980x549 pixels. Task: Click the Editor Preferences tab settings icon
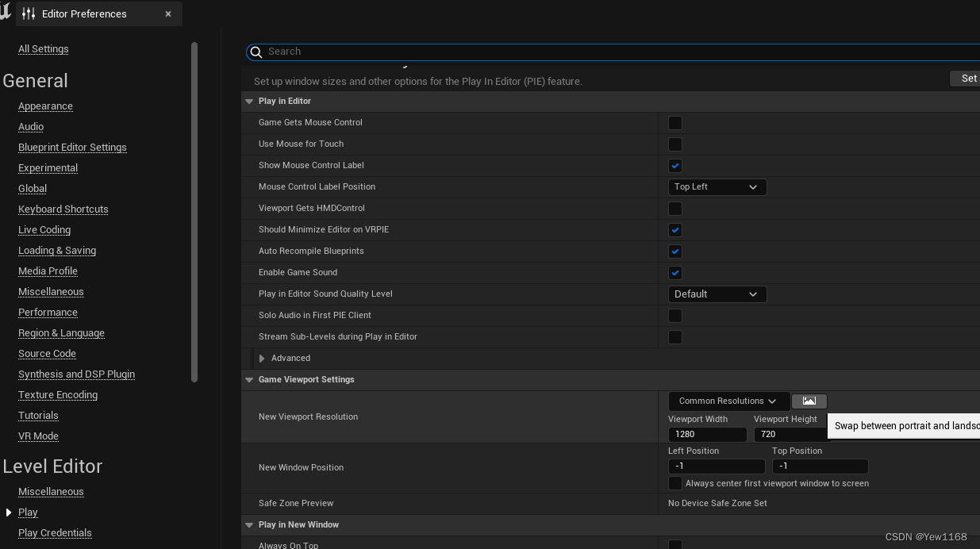(29, 13)
